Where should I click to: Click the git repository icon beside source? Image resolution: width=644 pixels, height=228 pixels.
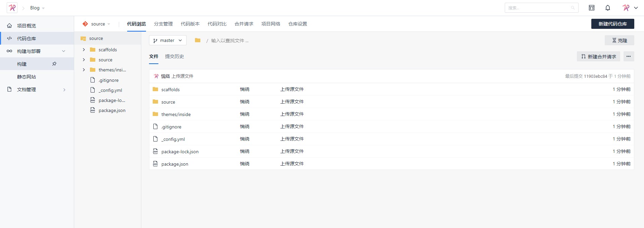(85, 24)
